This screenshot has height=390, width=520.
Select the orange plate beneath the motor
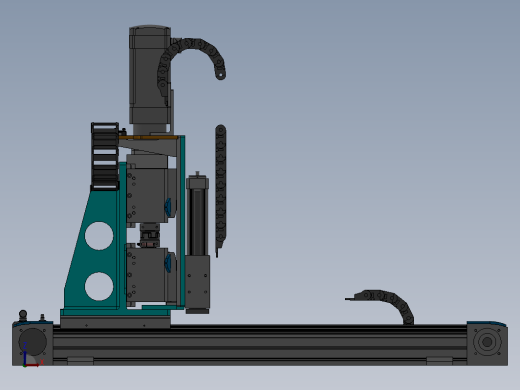click(148, 137)
